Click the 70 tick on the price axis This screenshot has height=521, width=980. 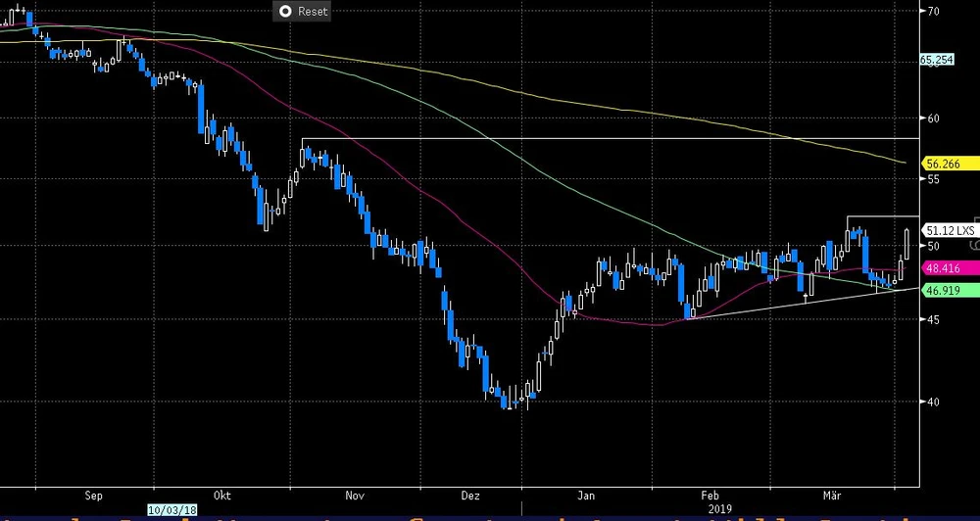(934, 11)
